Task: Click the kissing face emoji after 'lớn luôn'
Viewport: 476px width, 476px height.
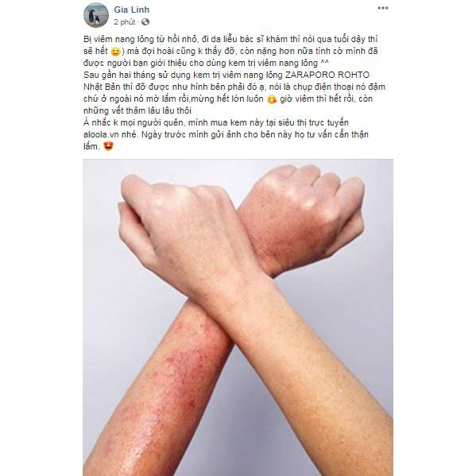Action: [x=272, y=99]
